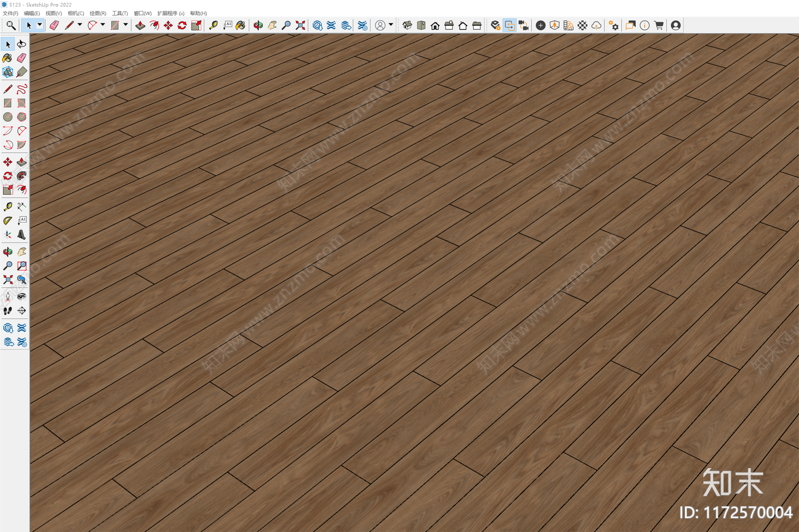Select the Tag tool
The height and width of the screenshot is (532, 799).
(x=21, y=72)
